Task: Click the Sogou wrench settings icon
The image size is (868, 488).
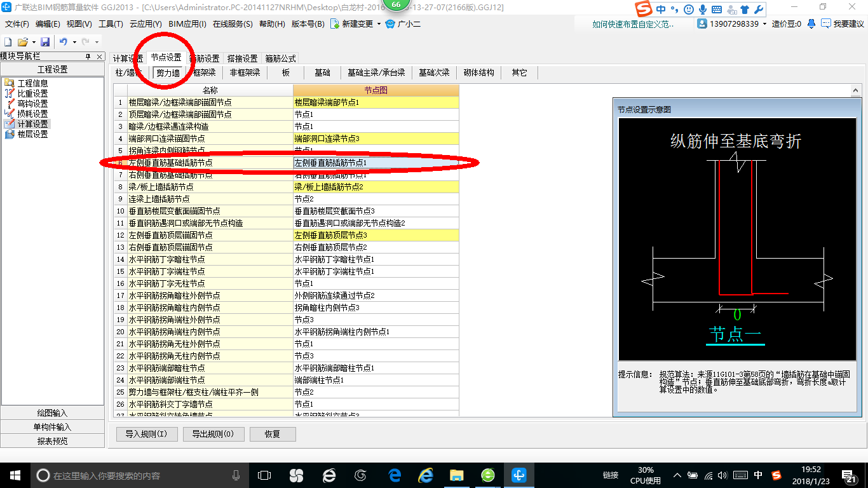Action: pyautogui.click(x=759, y=10)
